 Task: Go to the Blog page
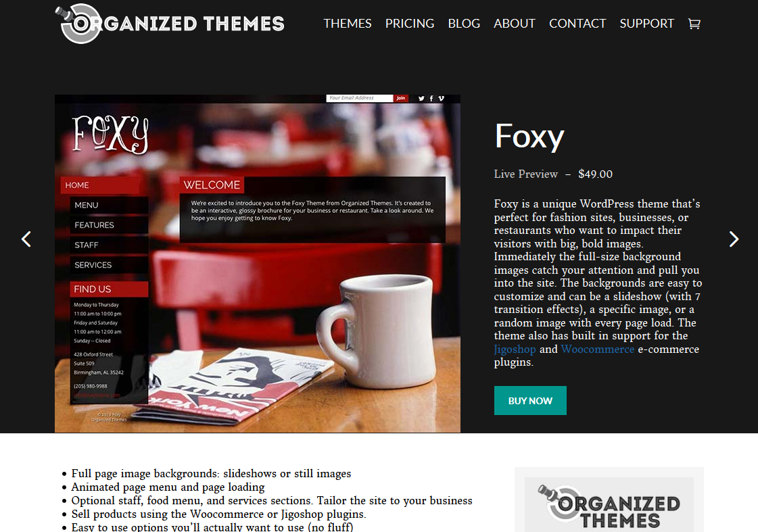pyautogui.click(x=464, y=23)
